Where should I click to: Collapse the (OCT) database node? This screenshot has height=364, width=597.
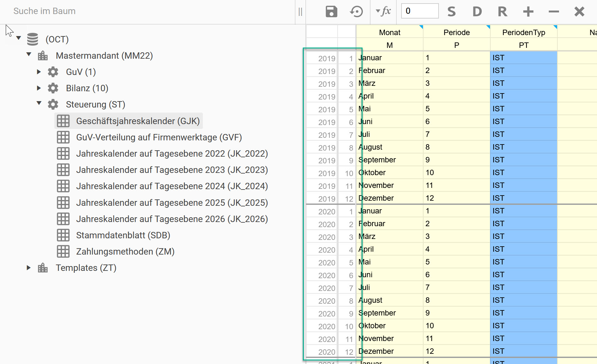coord(19,38)
